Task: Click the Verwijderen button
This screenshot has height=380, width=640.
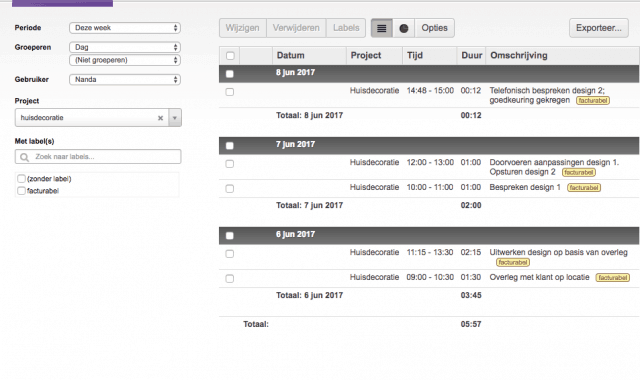Action: pos(296,28)
